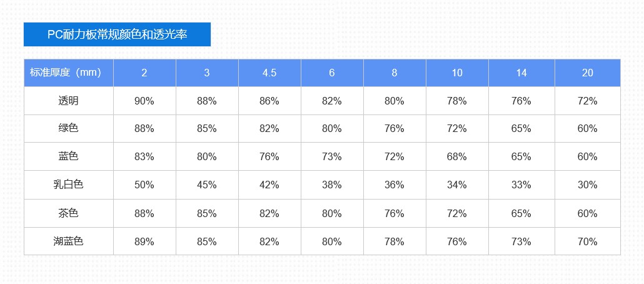
Task: Click the 20 thickness column header
Action: (x=587, y=73)
